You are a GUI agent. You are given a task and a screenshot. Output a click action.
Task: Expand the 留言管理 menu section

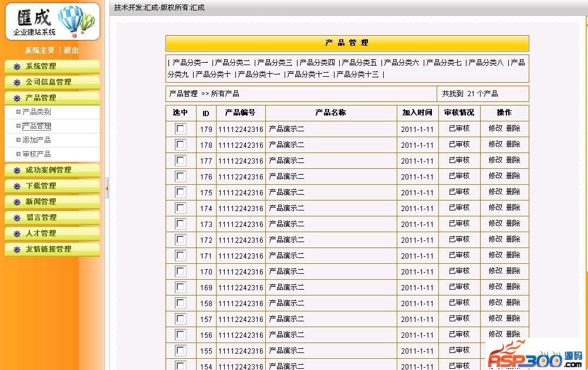41,218
